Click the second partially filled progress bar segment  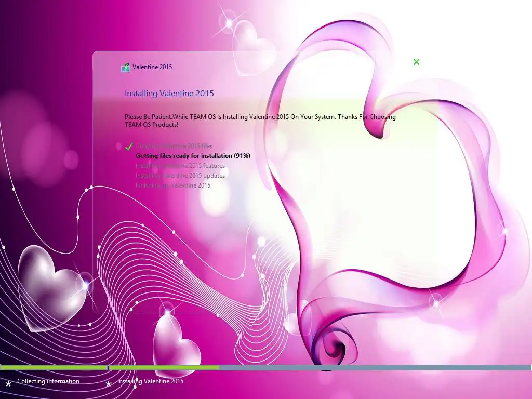320,367
